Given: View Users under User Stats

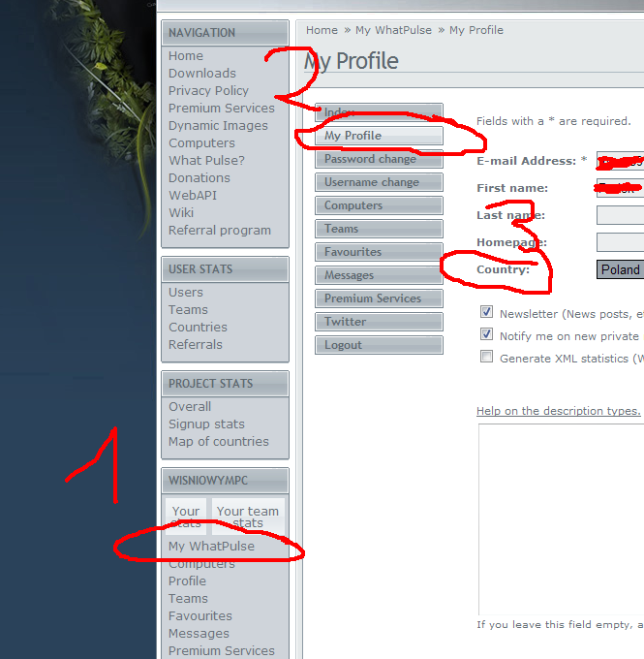Looking at the screenshot, I should pos(186,293).
